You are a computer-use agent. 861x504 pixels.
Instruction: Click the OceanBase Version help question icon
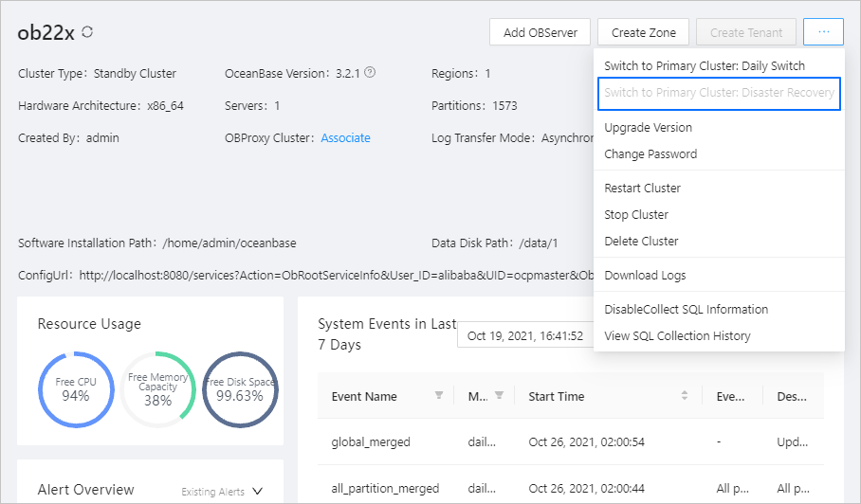coord(370,72)
